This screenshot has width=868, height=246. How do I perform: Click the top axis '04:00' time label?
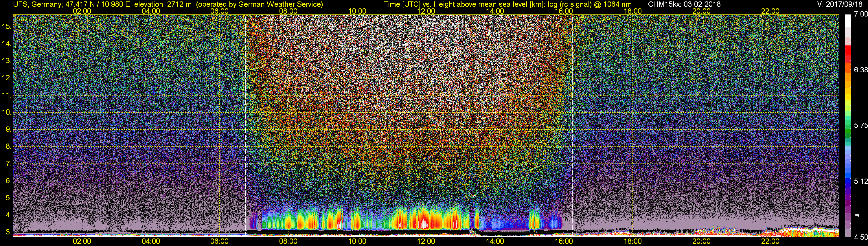tap(151, 11)
